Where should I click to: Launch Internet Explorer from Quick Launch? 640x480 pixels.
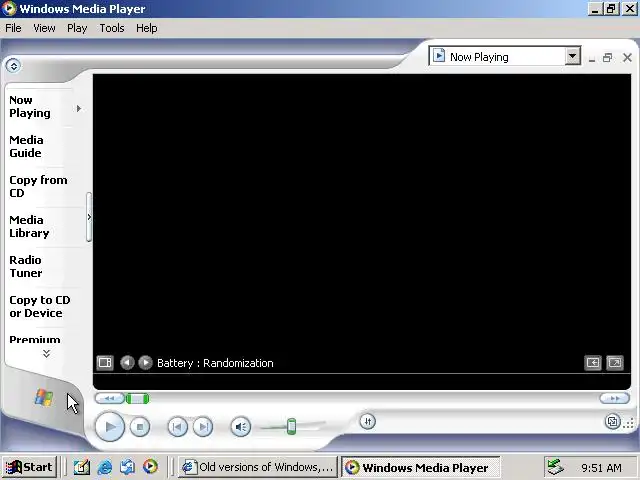coord(105,467)
